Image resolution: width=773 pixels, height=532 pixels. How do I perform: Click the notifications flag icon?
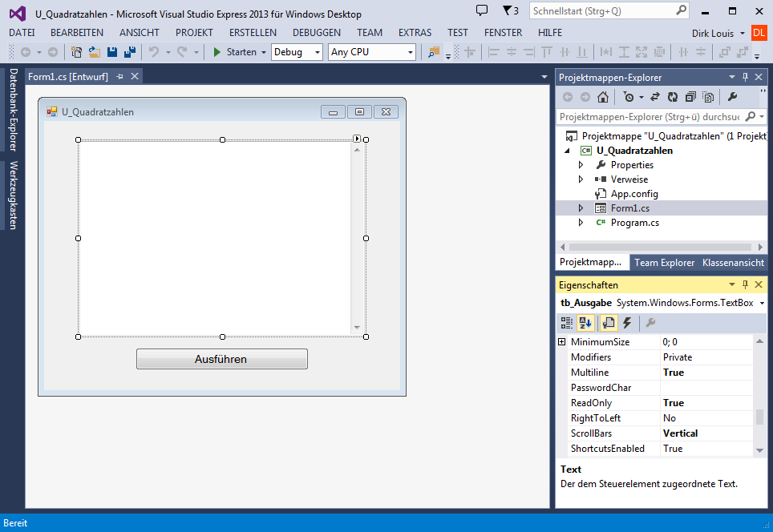pyautogui.click(x=510, y=10)
